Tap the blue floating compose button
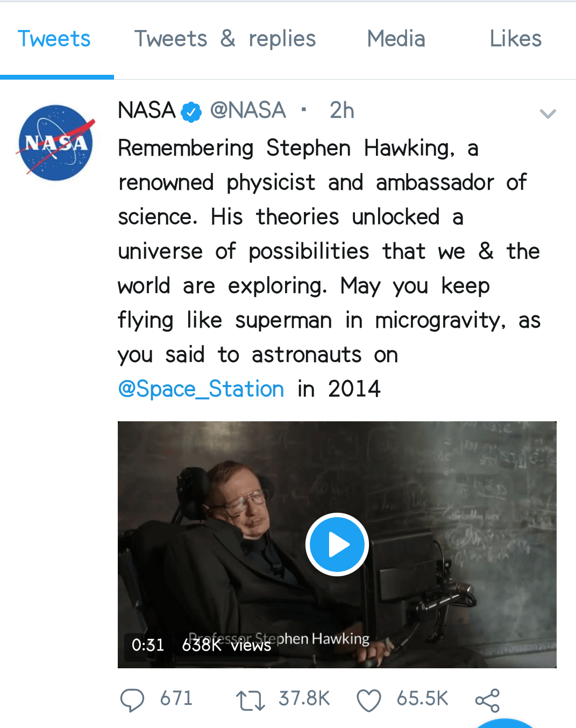The image size is (576, 728). [504, 723]
